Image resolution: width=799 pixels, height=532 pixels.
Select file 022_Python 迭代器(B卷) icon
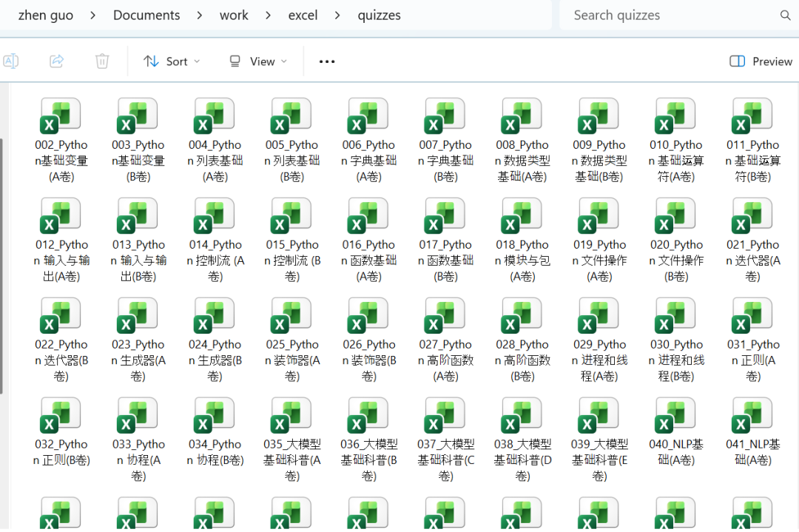point(61,317)
